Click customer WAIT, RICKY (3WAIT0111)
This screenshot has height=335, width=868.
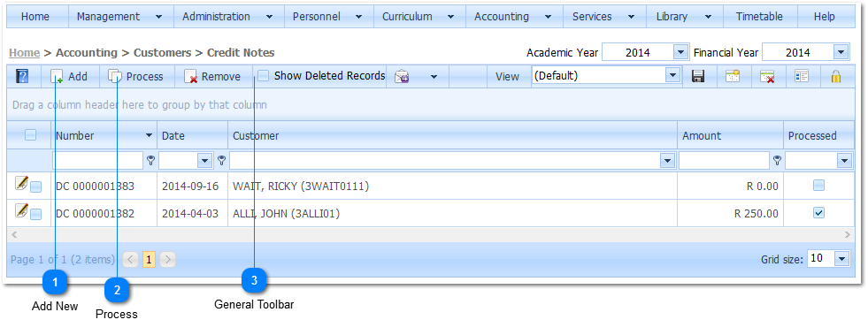point(301,187)
